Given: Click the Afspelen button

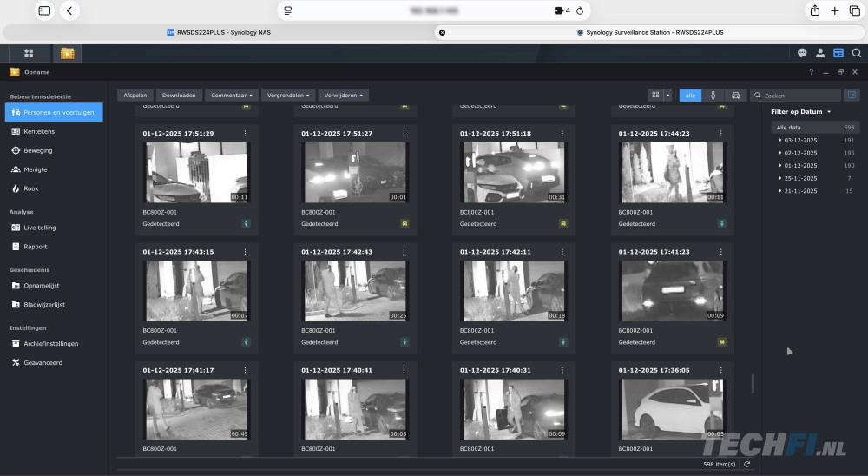Looking at the screenshot, I should tap(135, 96).
